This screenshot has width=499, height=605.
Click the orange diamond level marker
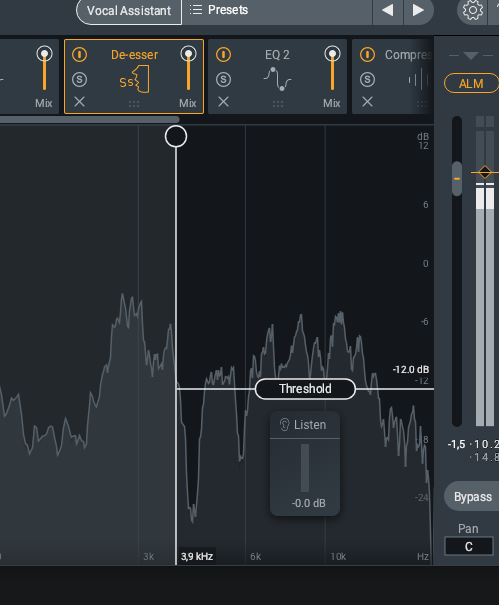pyautogui.click(x=485, y=172)
